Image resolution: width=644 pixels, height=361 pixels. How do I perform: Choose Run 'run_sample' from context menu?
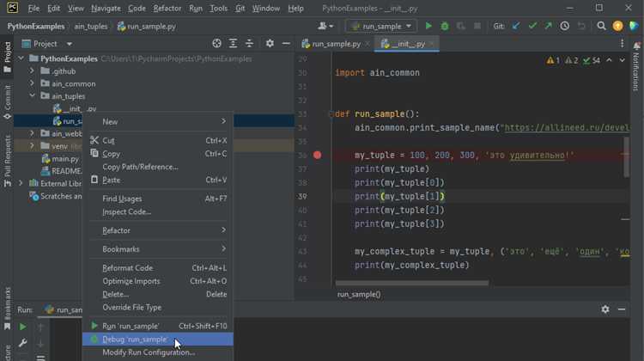[x=158, y=326]
